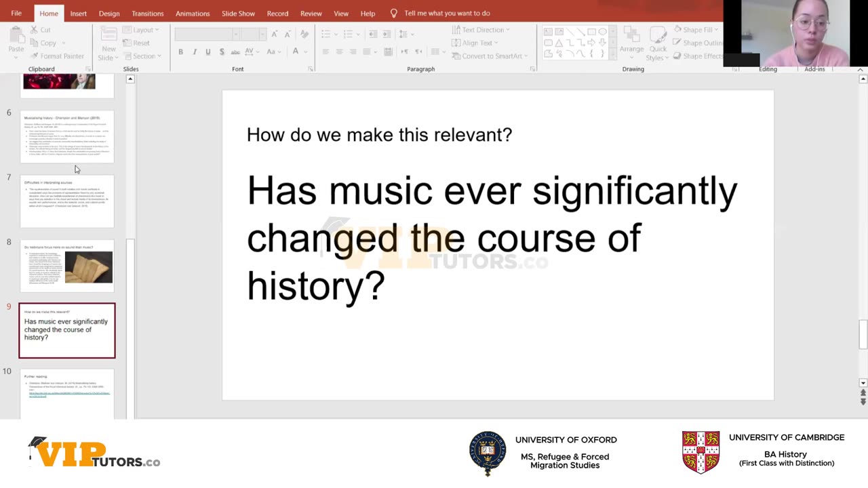Open Align Text dropdown
This screenshot has height=488, width=868.
click(x=476, y=43)
